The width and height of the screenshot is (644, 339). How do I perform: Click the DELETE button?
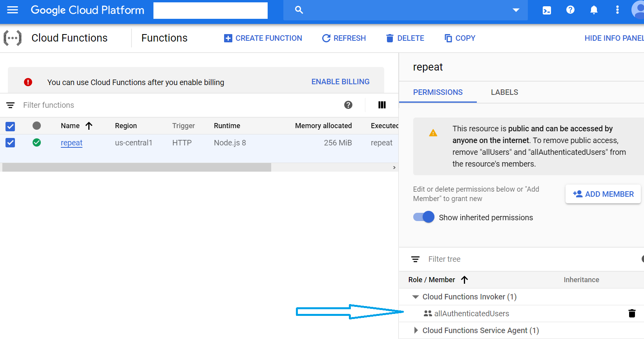point(405,38)
